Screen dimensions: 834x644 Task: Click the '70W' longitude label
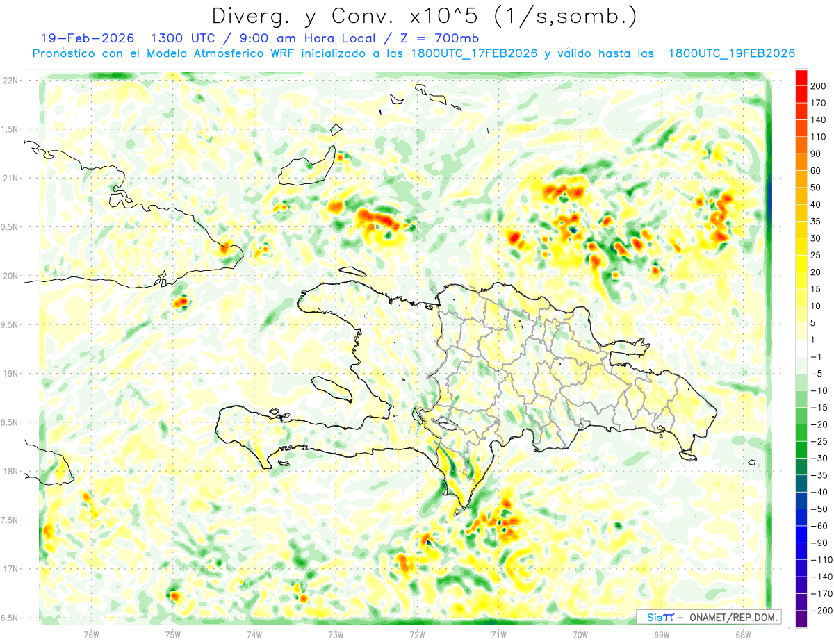tap(580, 634)
